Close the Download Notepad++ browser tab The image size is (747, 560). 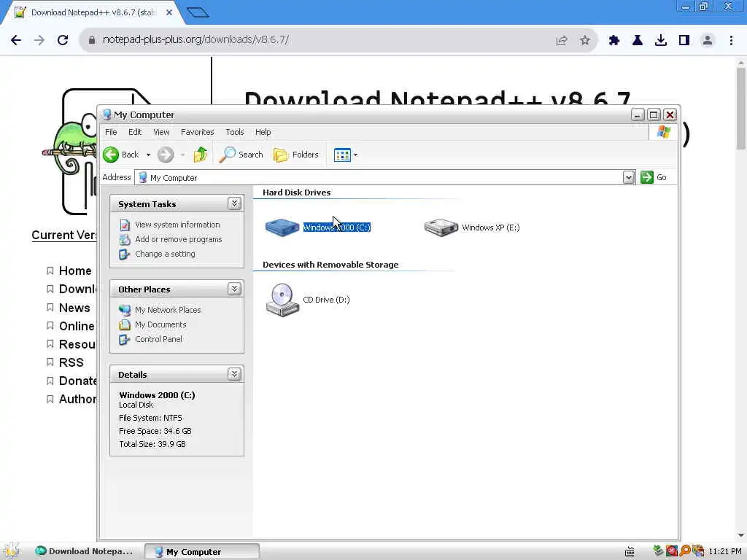coord(169,12)
